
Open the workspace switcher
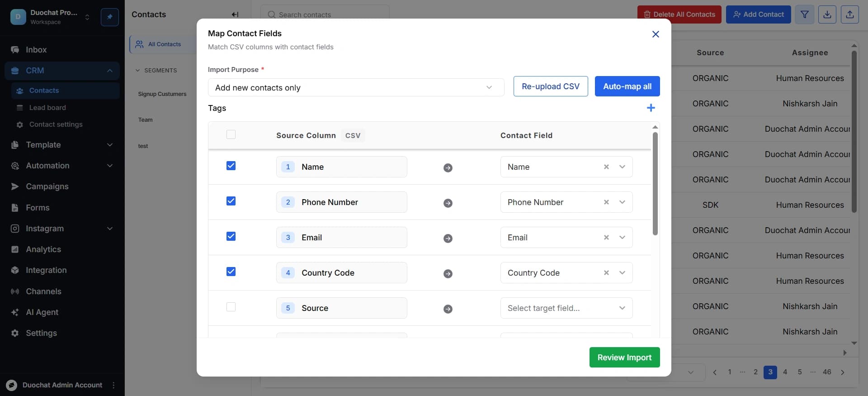(87, 17)
